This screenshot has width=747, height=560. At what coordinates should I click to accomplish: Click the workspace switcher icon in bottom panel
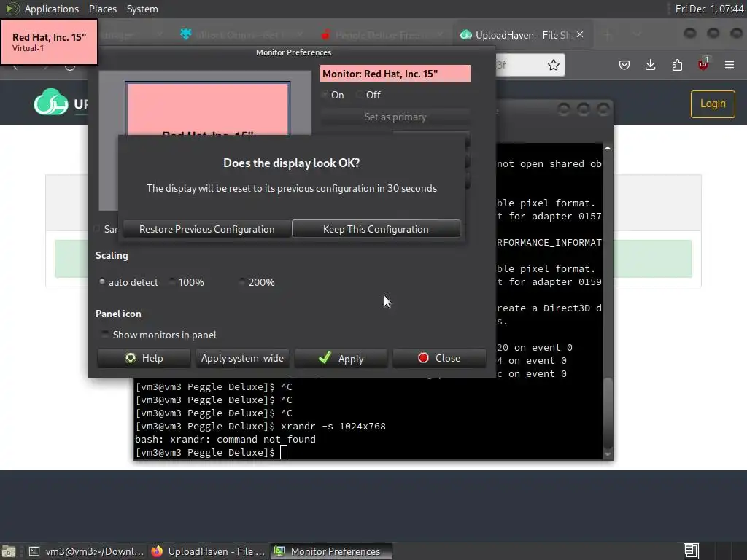tap(692, 551)
